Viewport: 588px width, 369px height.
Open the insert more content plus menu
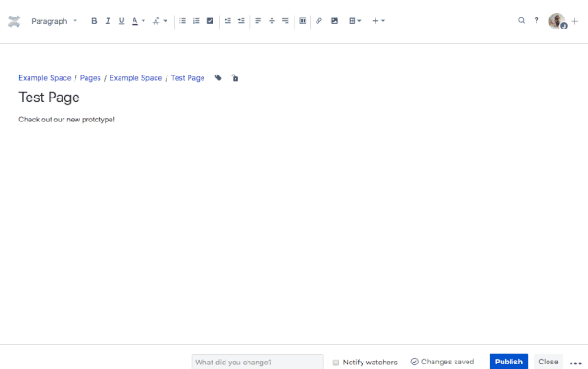coord(378,21)
